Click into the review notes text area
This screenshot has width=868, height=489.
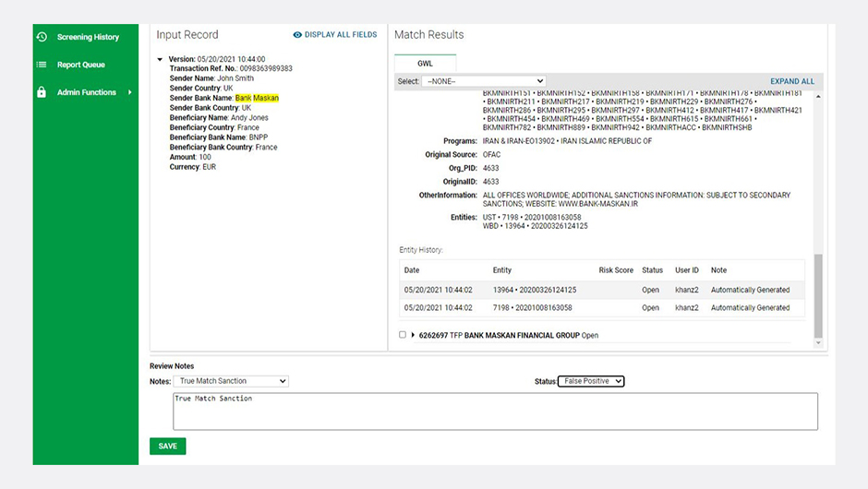(495, 411)
